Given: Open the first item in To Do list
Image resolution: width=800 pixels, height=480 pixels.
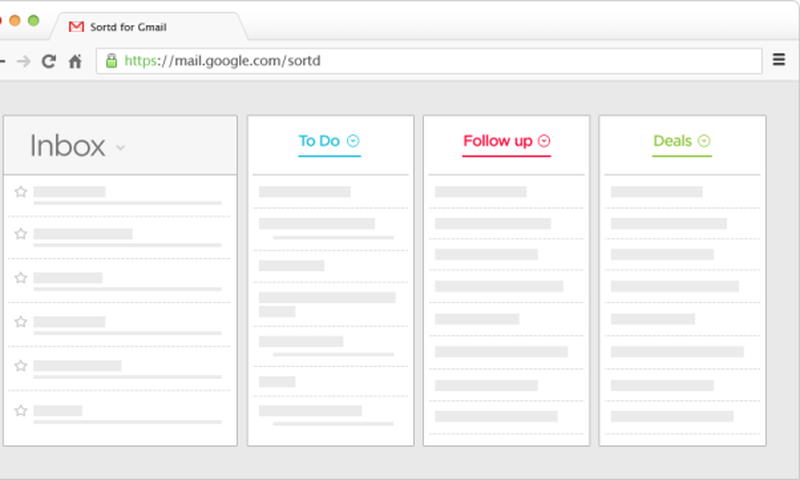Looking at the screenshot, I should pos(330,192).
